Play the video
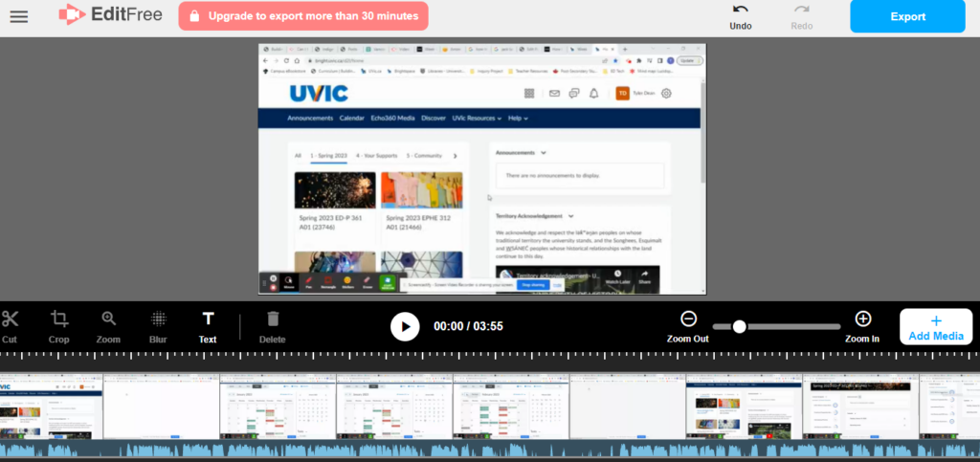Image resolution: width=980 pixels, height=462 pixels. click(405, 326)
